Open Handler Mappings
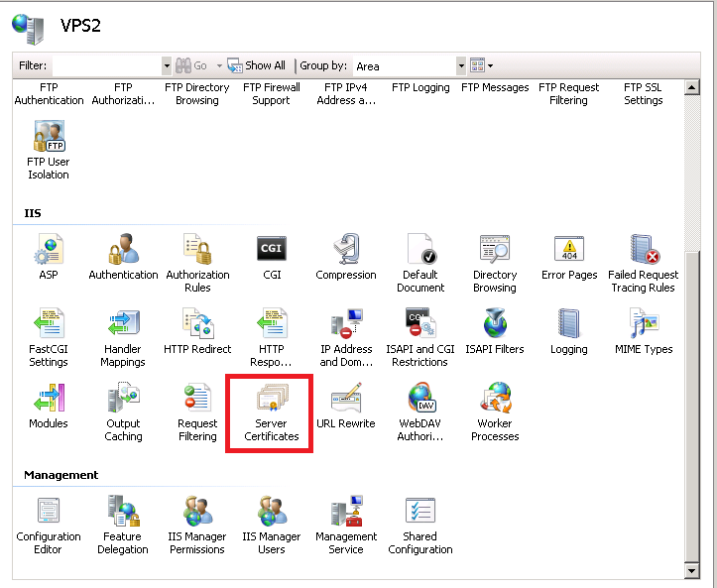This screenshot has width=717, height=588. [123, 337]
